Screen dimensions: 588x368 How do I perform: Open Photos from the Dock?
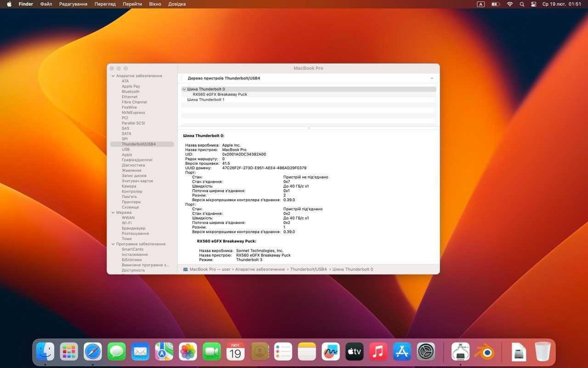(188, 352)
